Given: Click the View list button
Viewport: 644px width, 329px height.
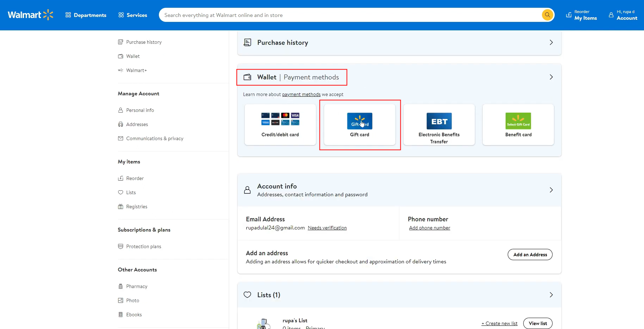Looking at the screenshot, I should (x=538, y=323).
